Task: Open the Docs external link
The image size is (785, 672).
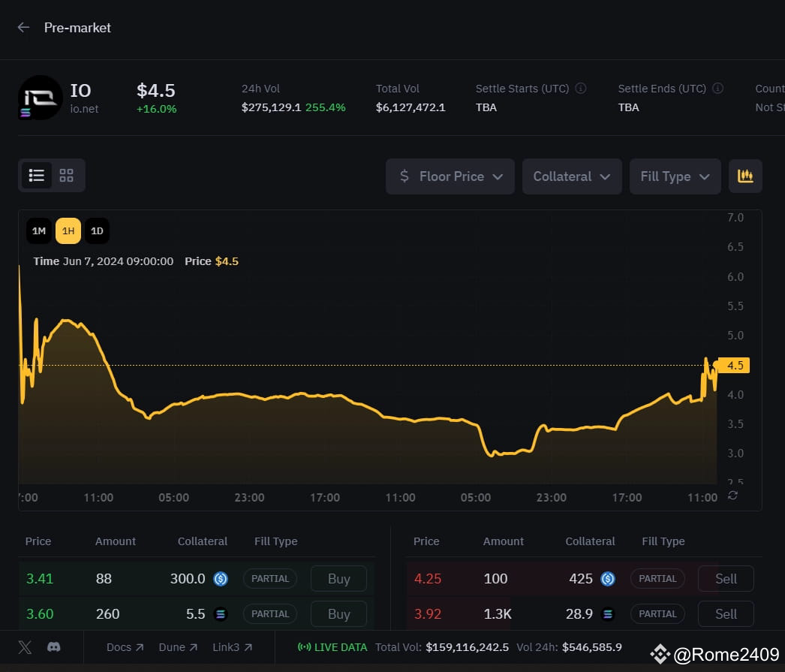Action: point(125,647)
